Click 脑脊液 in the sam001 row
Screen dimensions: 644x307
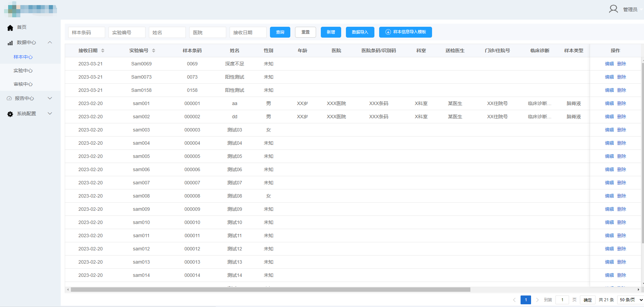[574, 103]
